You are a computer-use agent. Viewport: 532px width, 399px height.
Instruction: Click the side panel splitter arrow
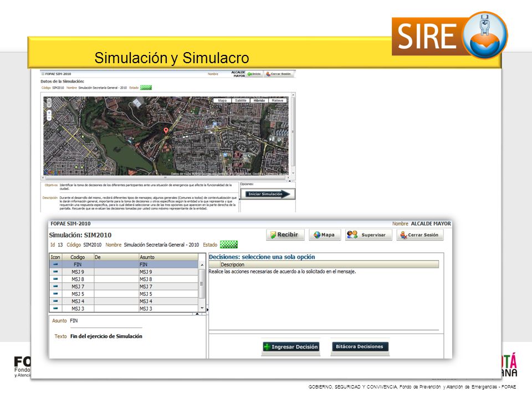(x=207, y=310)
